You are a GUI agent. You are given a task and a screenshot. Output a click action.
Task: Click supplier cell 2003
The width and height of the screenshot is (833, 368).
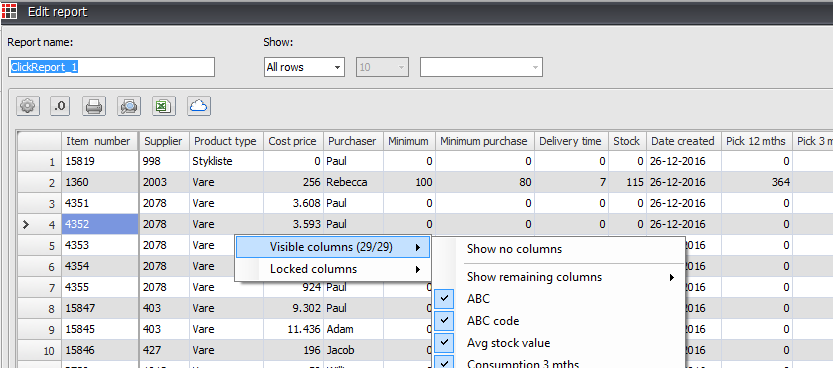164,182
